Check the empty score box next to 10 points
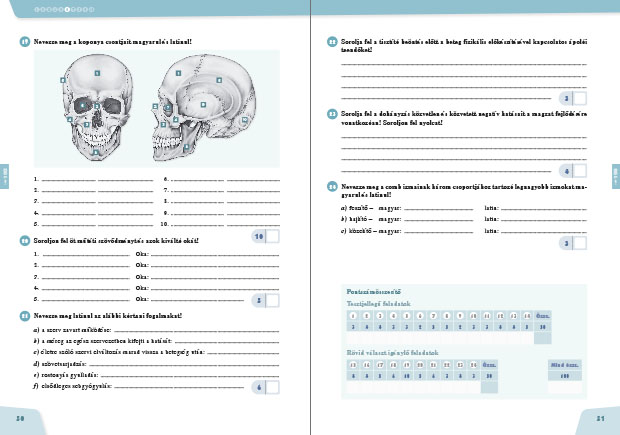 coord(272,237)
